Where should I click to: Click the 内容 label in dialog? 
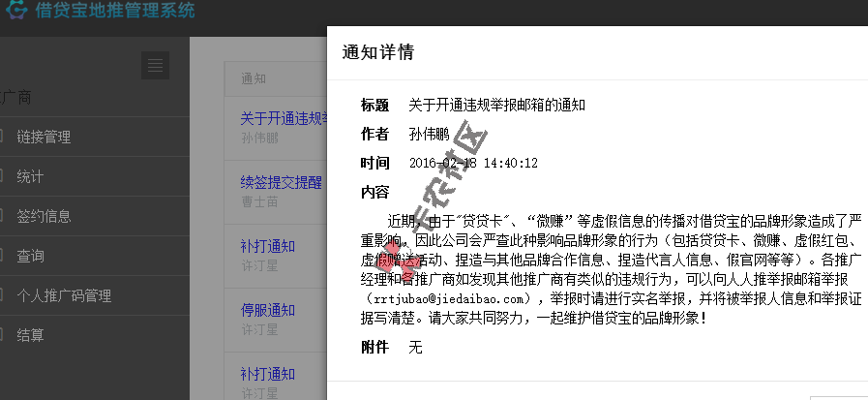click(374, 192)
